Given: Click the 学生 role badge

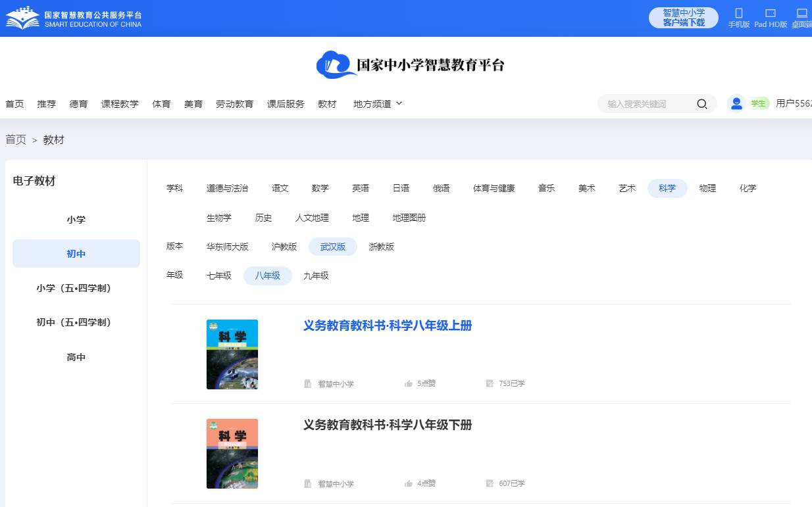Looking at the screenshot, I should pos(759,103).
